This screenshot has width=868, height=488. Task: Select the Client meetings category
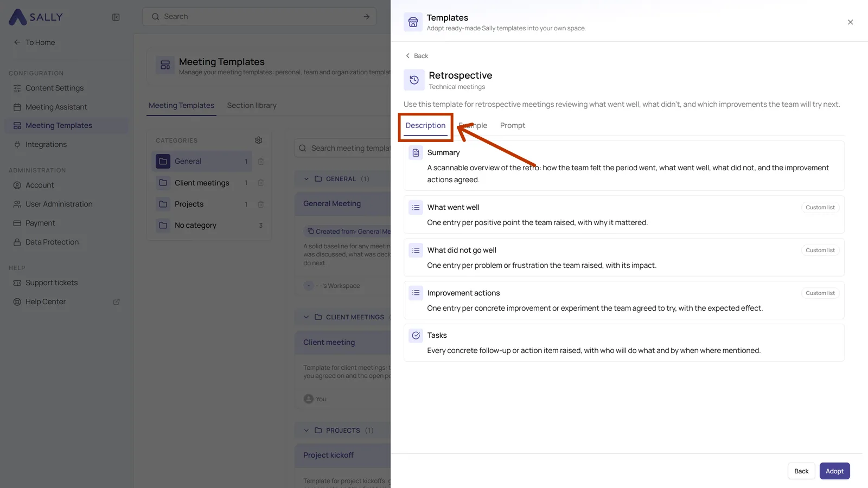202,183
